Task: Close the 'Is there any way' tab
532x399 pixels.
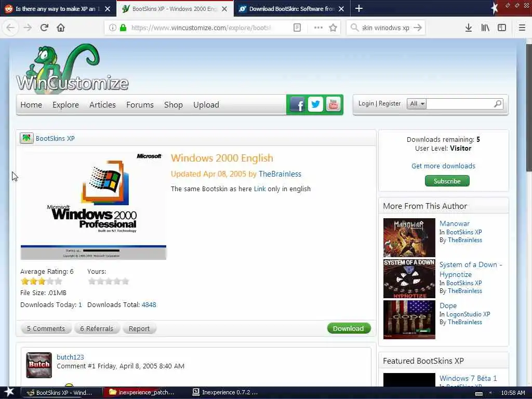Action: click(107, 9)
